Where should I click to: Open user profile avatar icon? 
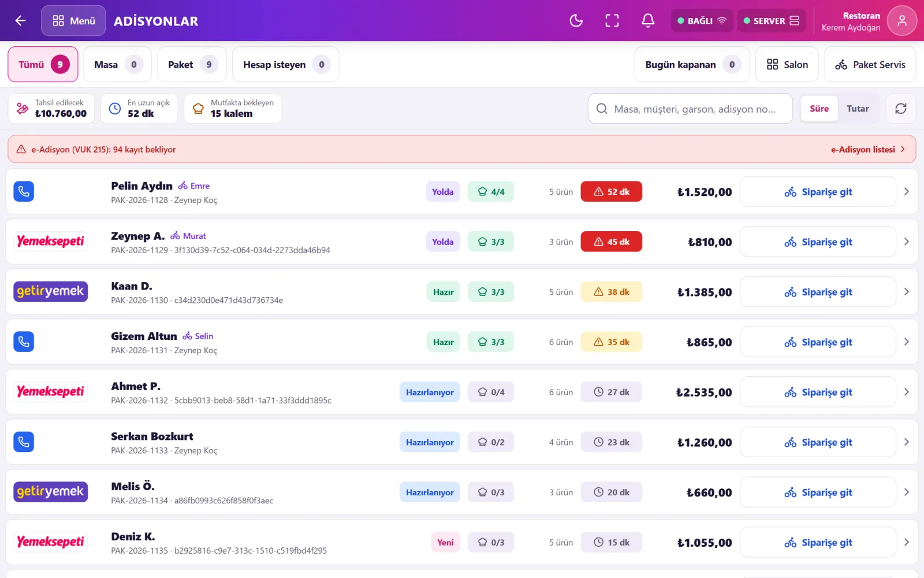[901, 21]
